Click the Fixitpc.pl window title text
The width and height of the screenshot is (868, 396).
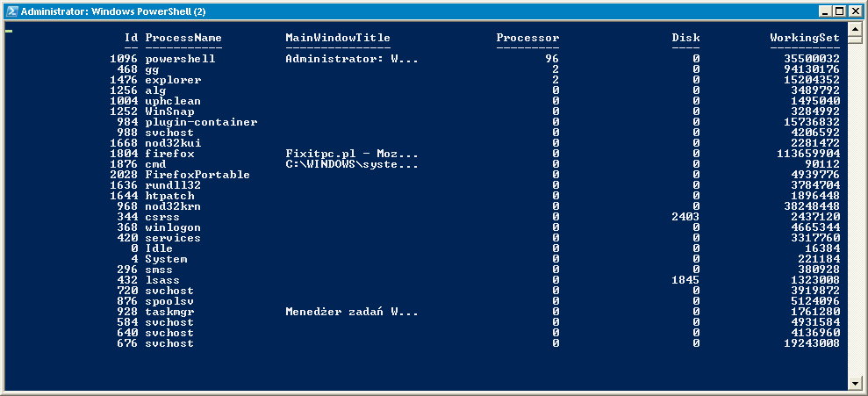coord(352,154)
